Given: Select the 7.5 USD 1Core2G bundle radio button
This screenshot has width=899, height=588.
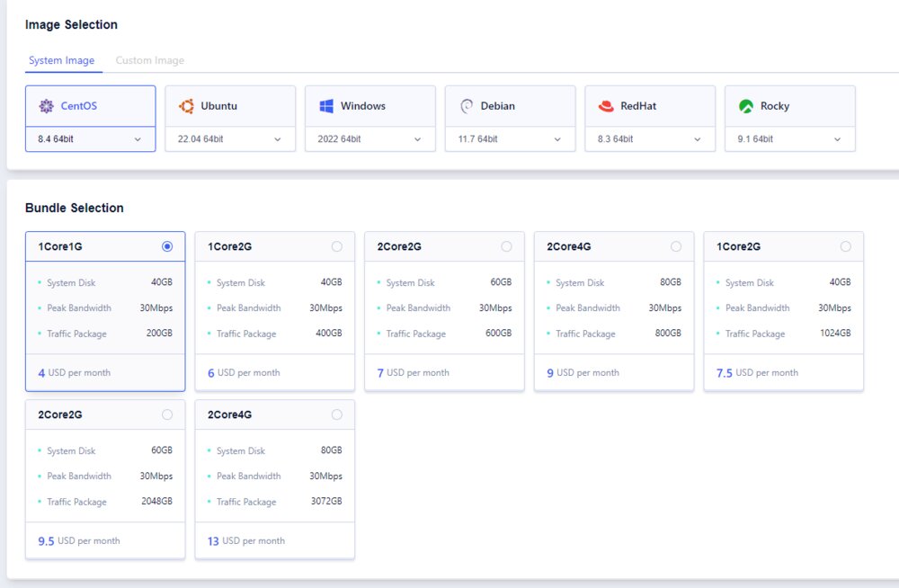Looking at the screenshot, I should pos(846,246).
